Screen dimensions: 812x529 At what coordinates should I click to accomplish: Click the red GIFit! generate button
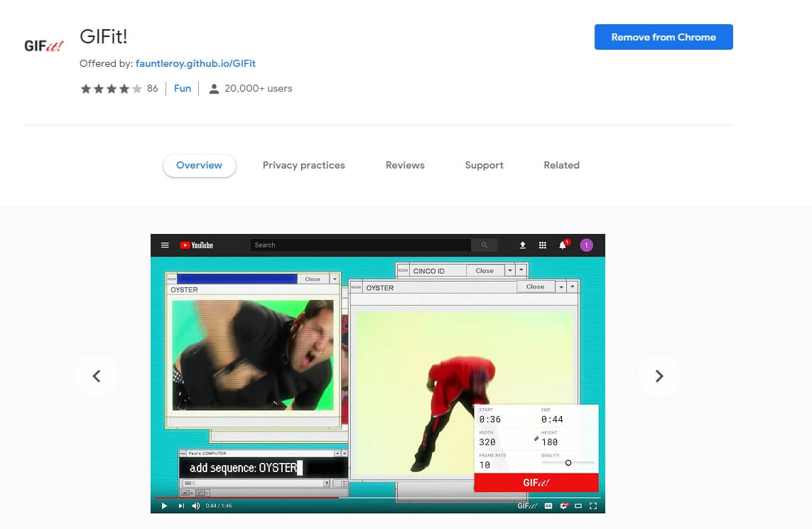(x=536, y=482)
